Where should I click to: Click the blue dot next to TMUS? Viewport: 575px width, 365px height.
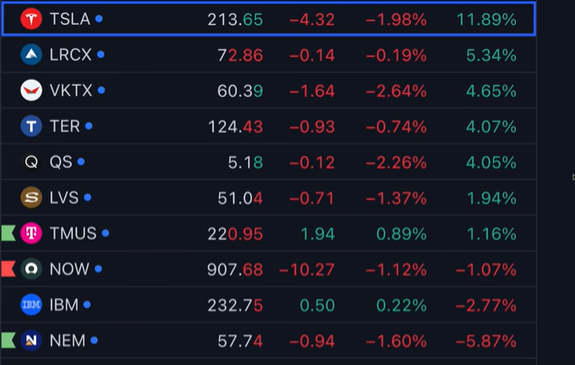click(106, 233)
